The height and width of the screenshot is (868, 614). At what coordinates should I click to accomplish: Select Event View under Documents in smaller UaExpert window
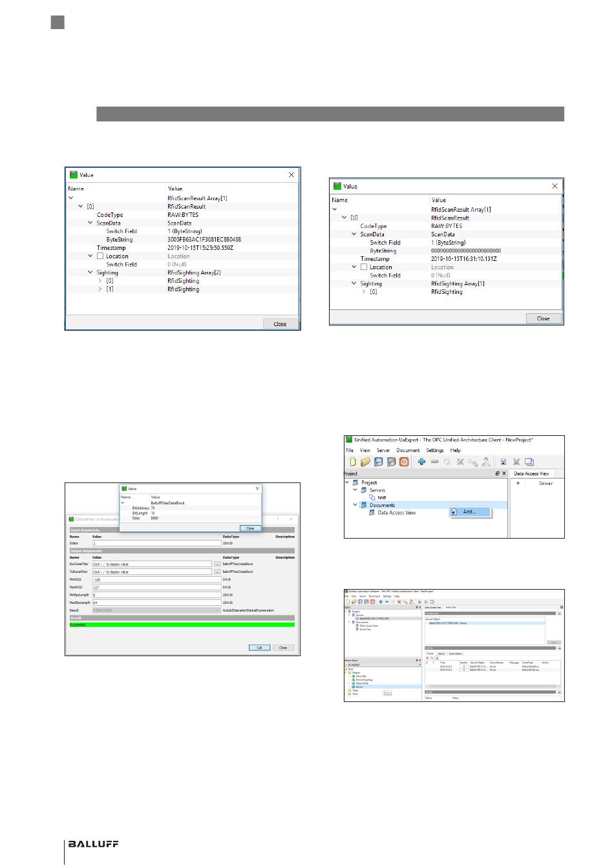[365, 630]
